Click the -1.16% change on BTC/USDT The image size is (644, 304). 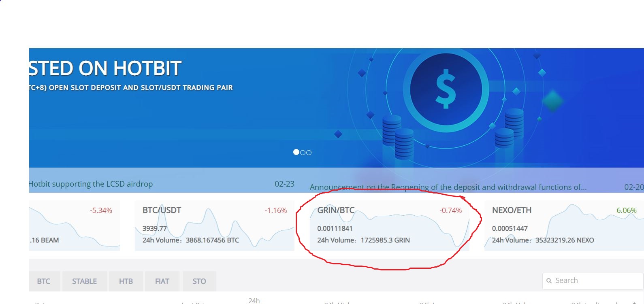[x=276, y=210]
